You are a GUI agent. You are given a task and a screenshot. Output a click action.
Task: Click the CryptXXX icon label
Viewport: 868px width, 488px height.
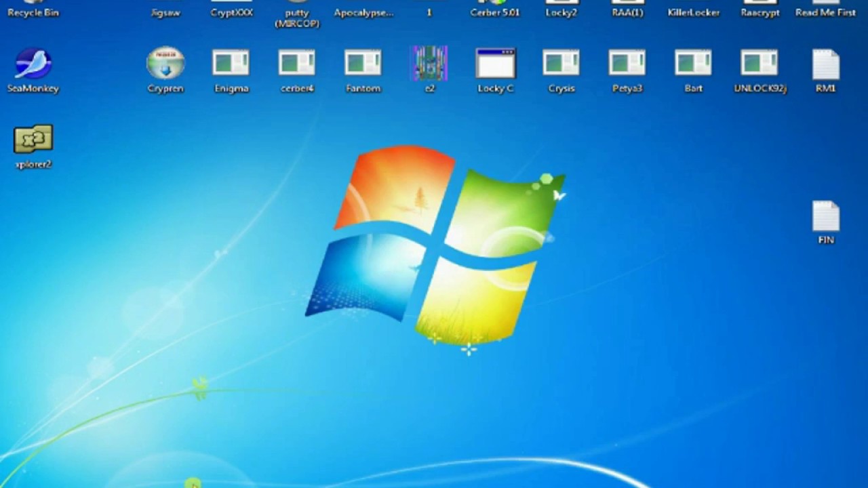pyautogui.click(x=231, y=12)
